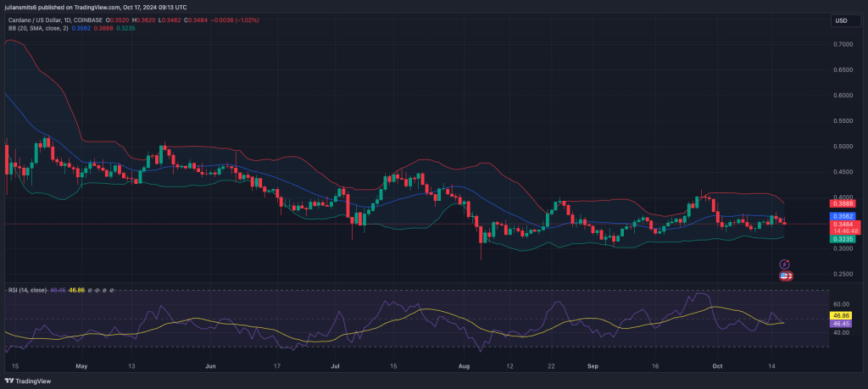The image size is (868, 389).
Task: Click the high price H0.3620 value
Action: pos(144,20)
